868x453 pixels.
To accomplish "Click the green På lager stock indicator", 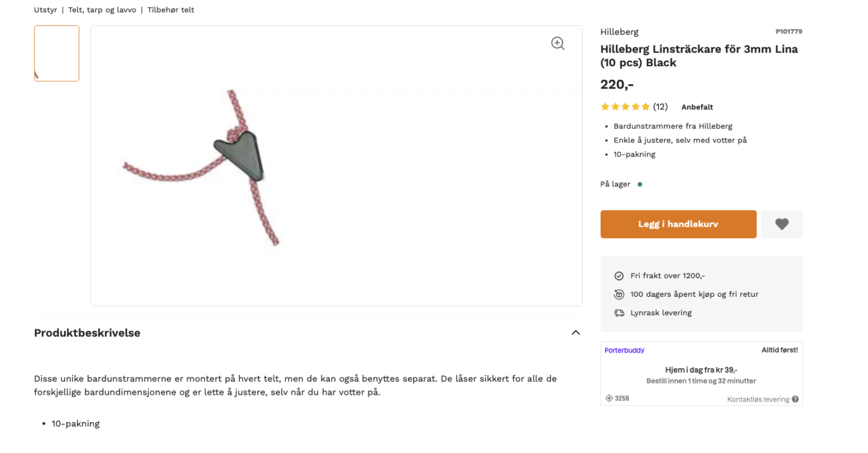I will pos(639,183).
